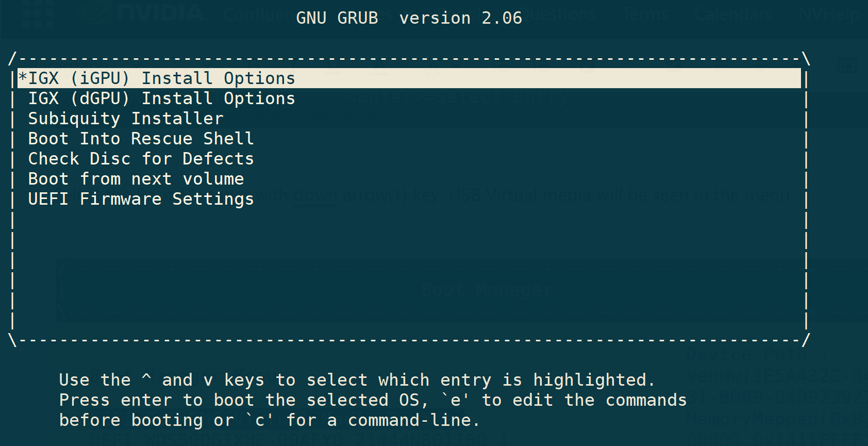Click the bottom-left corner of menu border

(13, 340)
